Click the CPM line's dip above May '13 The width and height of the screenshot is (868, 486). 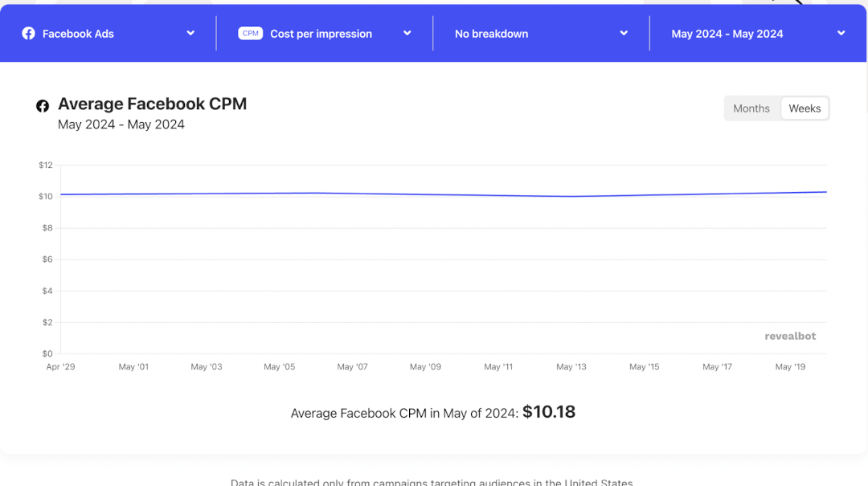point(571,196)
